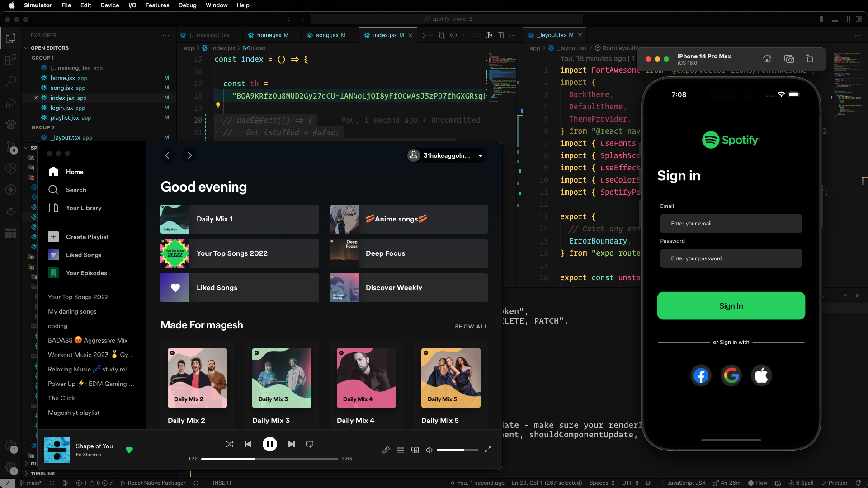Open the queue icon in the player bar
Viewport: 868px width, 488px height.
coord(401,450)
